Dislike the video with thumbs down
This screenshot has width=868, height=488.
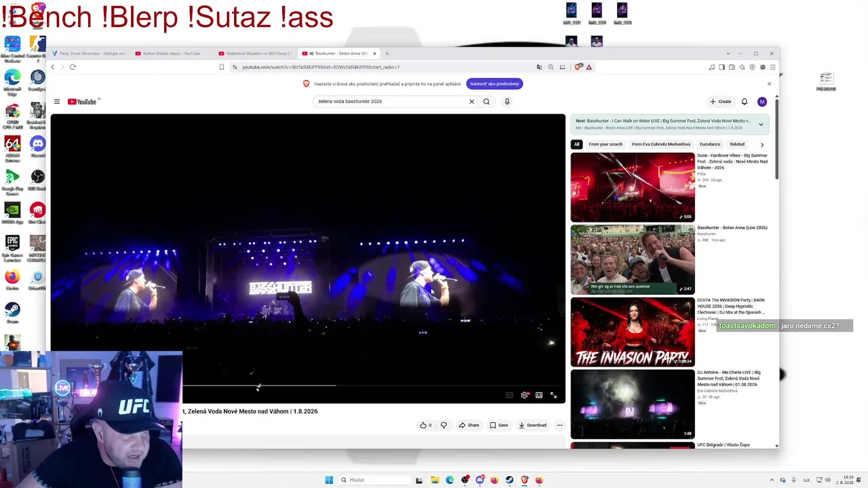pyautogui.click(x=444, y=426)
